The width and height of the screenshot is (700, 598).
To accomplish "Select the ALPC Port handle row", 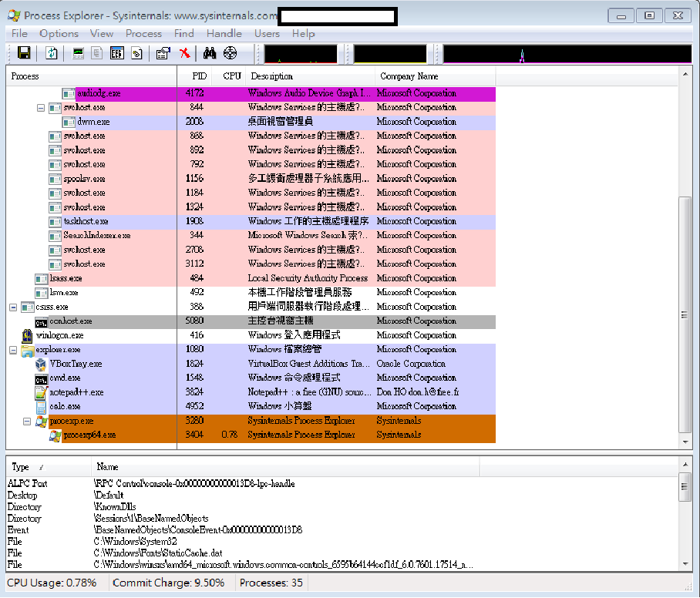I will 244,484.
